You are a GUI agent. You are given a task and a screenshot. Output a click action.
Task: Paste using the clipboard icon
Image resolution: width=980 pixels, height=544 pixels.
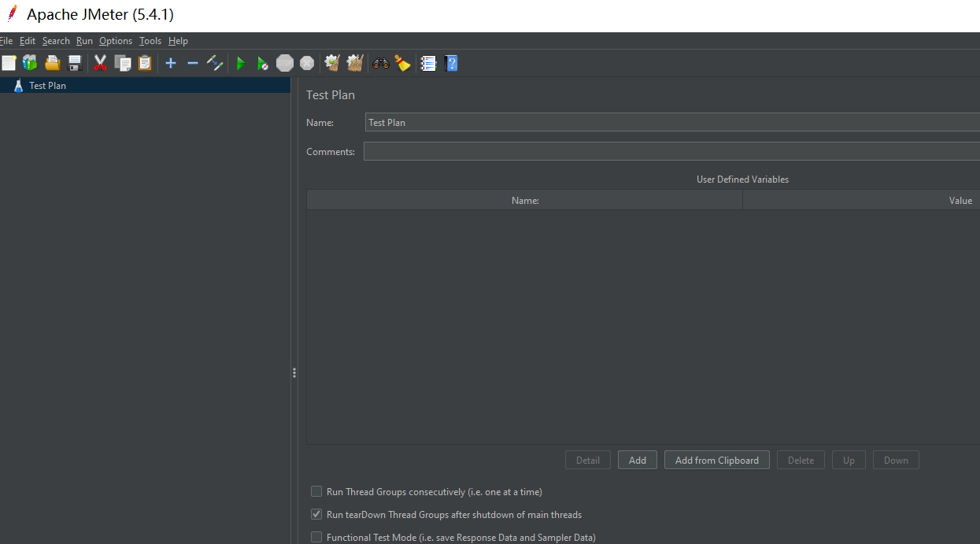tap(145, 63)
